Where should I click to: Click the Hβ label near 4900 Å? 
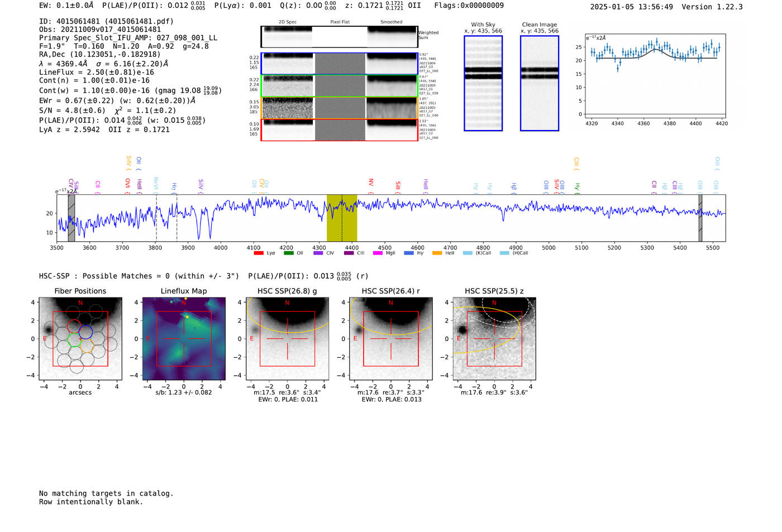(514, 188)
